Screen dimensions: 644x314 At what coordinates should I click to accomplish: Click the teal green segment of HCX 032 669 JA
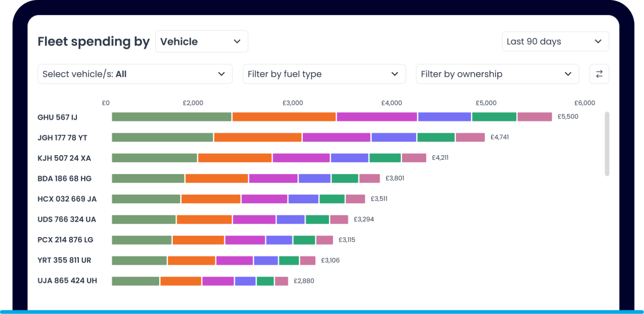332,199
